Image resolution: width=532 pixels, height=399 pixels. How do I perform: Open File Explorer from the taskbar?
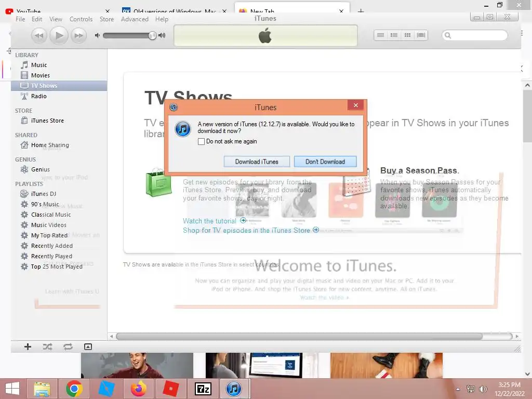tap(42, 389)
